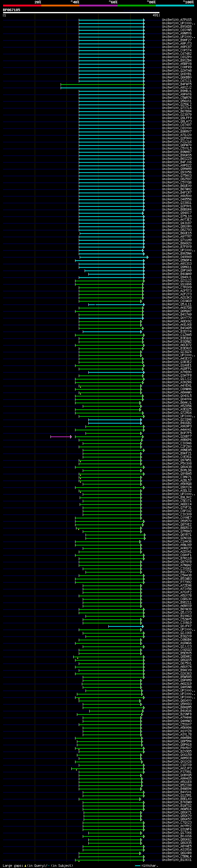
Task: Select hit UniRef100_Q04XL5
Action: [x=177, y=396]
